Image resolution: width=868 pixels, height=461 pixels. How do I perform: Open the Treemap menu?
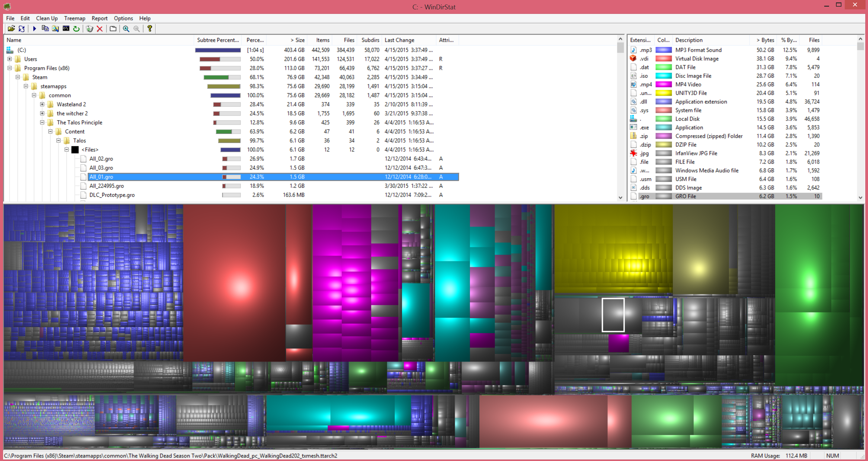[75, 18]
